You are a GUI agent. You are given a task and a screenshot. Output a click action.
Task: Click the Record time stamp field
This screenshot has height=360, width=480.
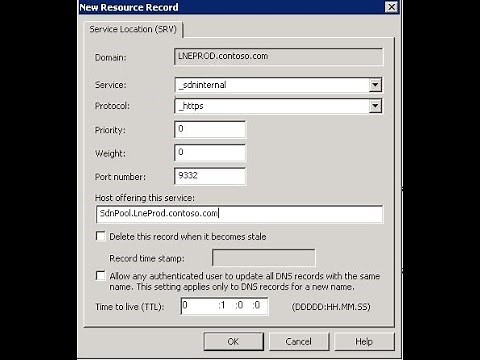pyautogui.click(x=263, y=258)
